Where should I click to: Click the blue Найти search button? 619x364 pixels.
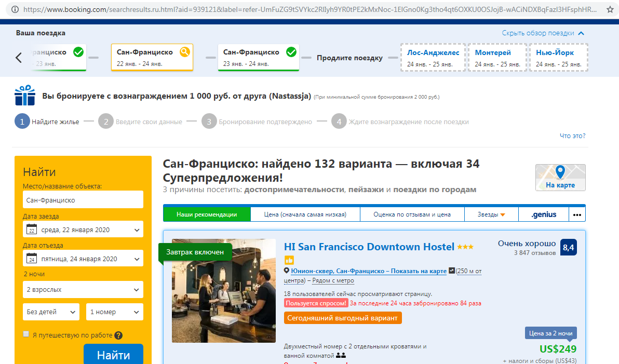[x=113, y=354]
